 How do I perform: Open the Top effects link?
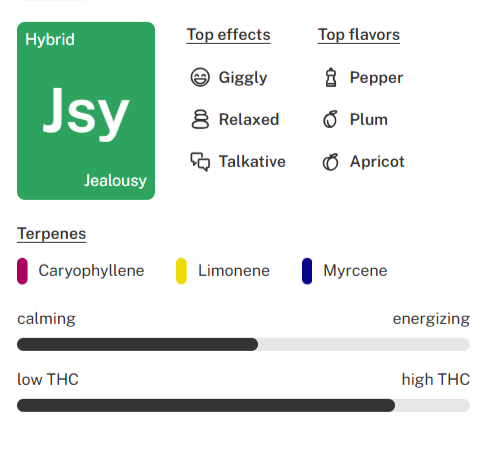tap(228, 35)
